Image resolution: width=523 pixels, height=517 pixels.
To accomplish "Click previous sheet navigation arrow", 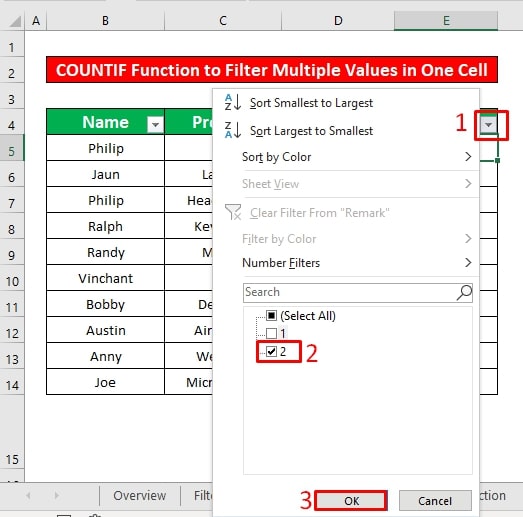I will 28,495.
